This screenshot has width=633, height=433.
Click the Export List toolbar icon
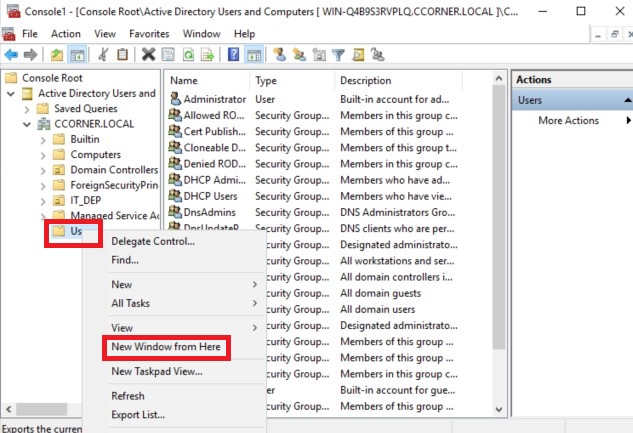point(208,54)
